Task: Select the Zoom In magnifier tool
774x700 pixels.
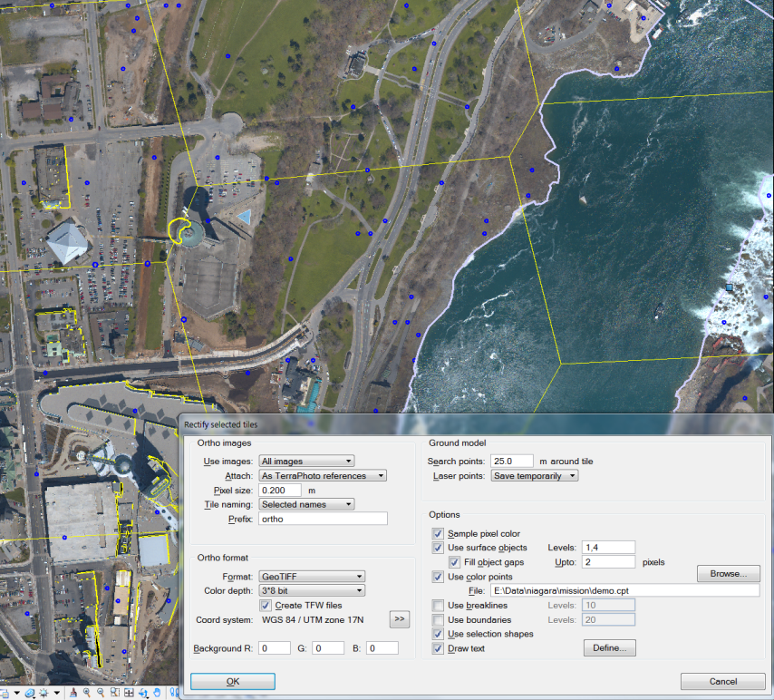Action: 87,693
